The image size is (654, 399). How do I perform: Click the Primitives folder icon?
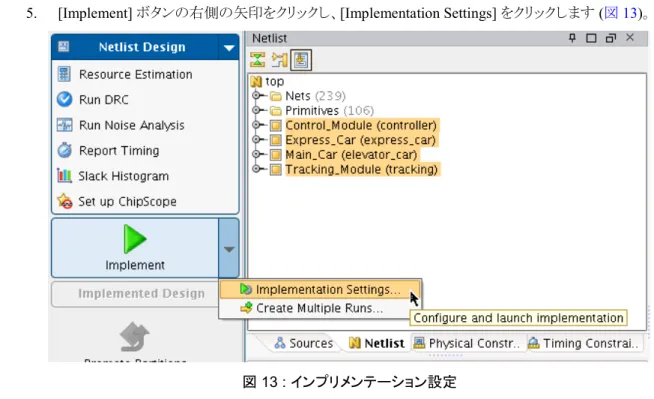275,111
